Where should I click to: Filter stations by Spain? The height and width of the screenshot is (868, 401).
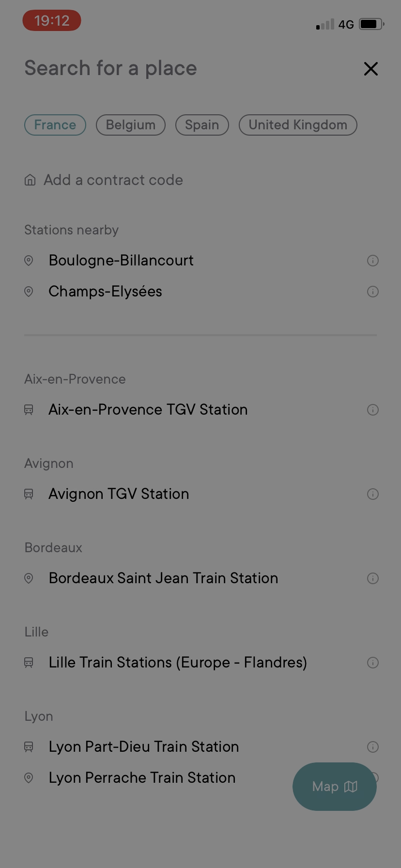tap(202, 125)
